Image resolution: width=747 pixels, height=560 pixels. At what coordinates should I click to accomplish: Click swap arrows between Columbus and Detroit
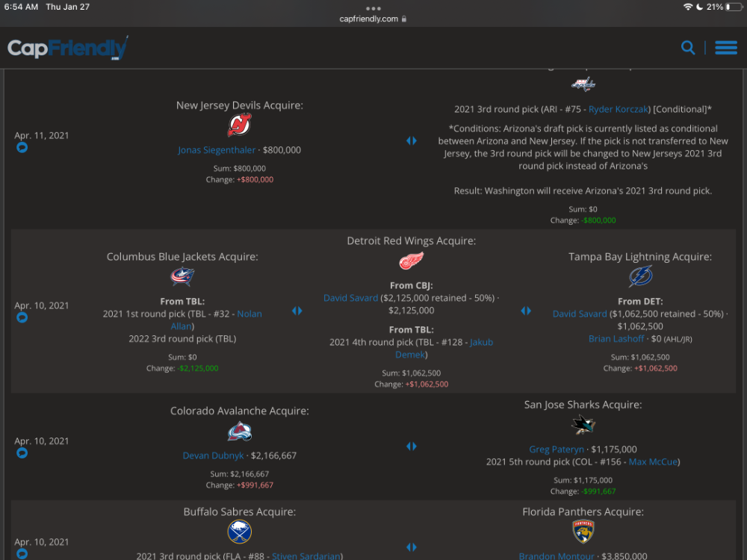click(297, 311)
